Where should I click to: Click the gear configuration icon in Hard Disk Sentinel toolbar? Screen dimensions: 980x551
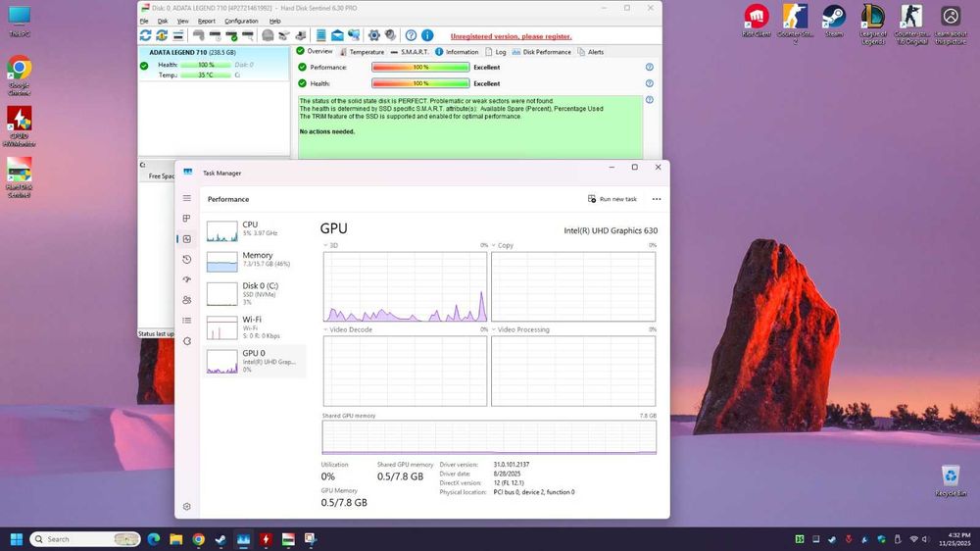(373, 35)
